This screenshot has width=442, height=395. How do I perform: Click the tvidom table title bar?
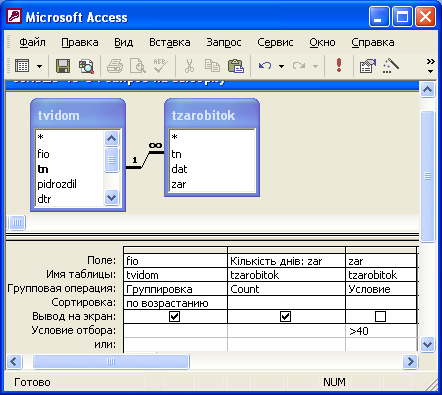click(x=78, y=115)
